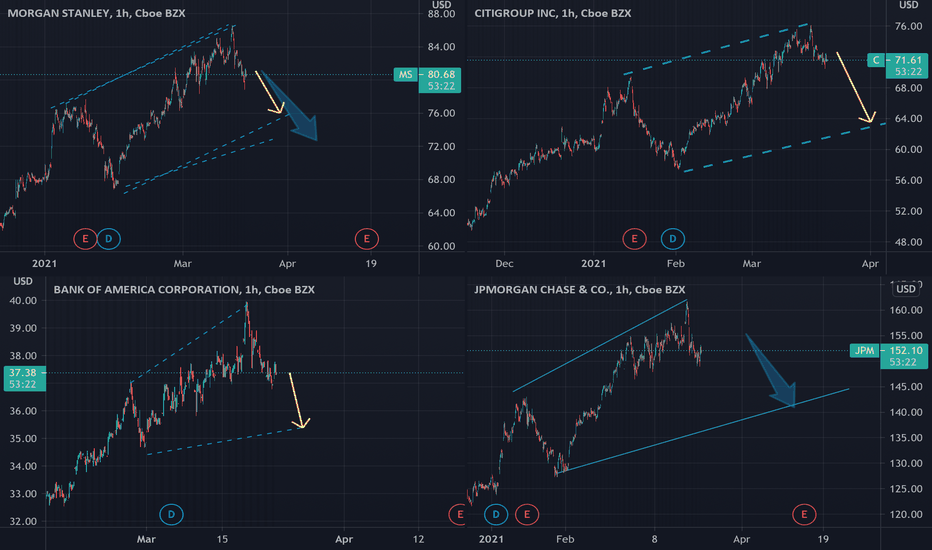Click 160.00 on JPMorgan's price scale
932x550 pixels.
tap(906, 310)
